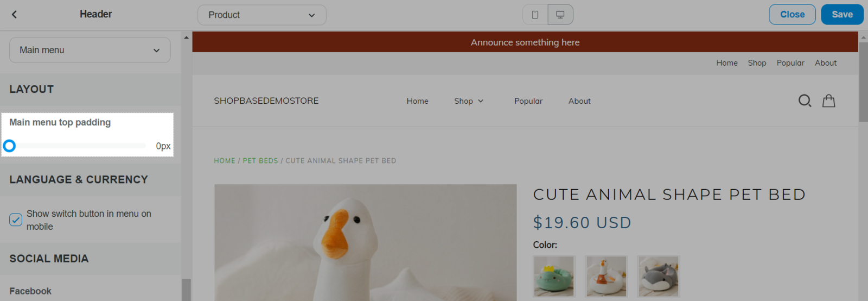This screenshot has height=301, width=868.
Task: Expand the Shop menu chevron
Action: pyautogui.click(x=481, y=101)
